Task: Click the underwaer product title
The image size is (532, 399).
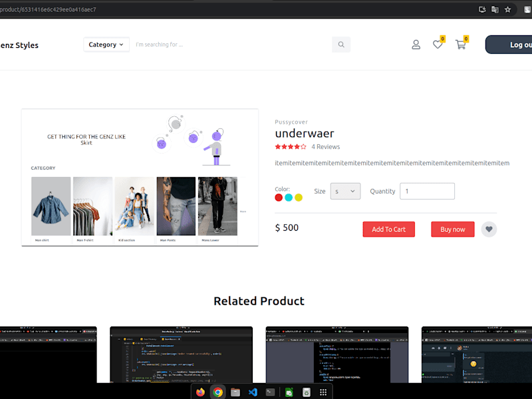Action: point(305,134)
